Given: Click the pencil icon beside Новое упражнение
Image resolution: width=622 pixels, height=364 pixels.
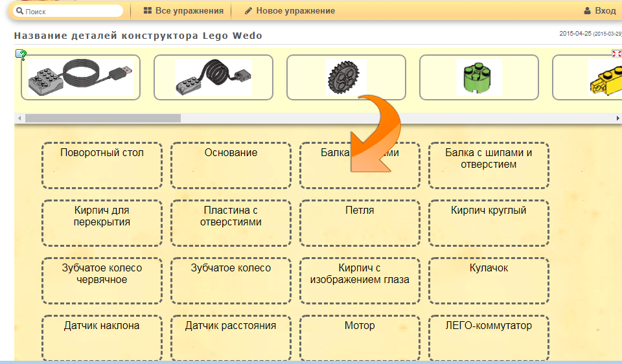Looking at the screenshot, I should pos(248,11).
